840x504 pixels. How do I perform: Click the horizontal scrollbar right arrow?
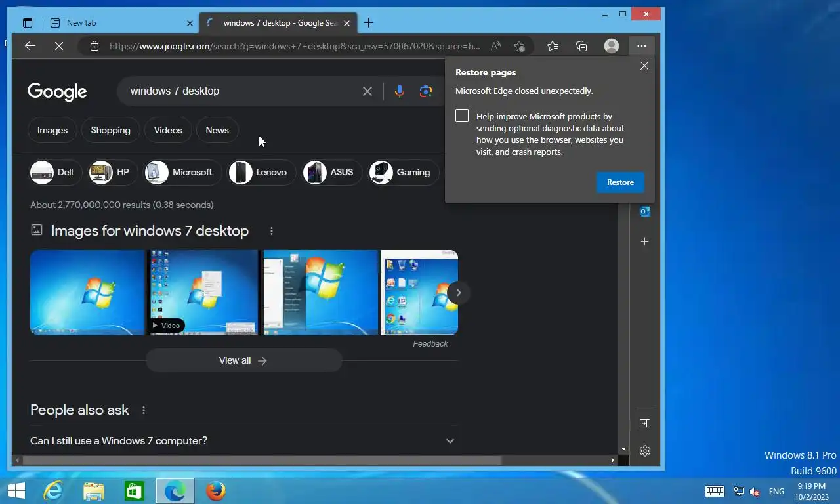coord(613,461)
